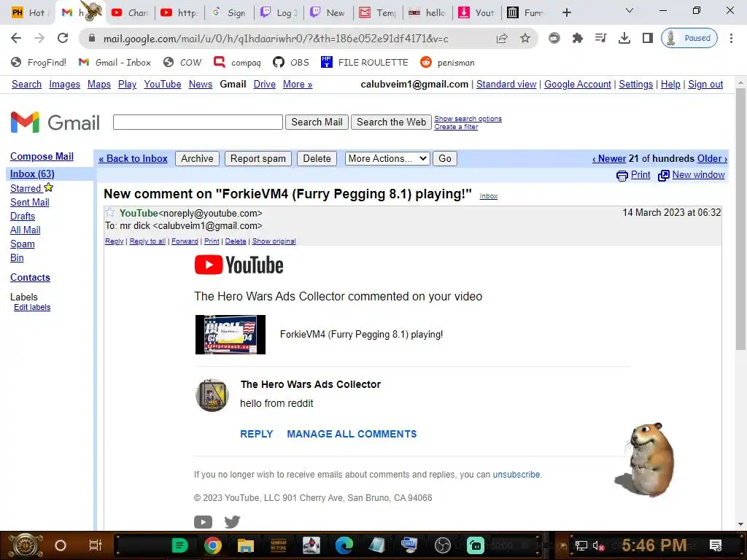Open the Extensions puzzle icon
747x560 pixels.
[x=578, y=38]
